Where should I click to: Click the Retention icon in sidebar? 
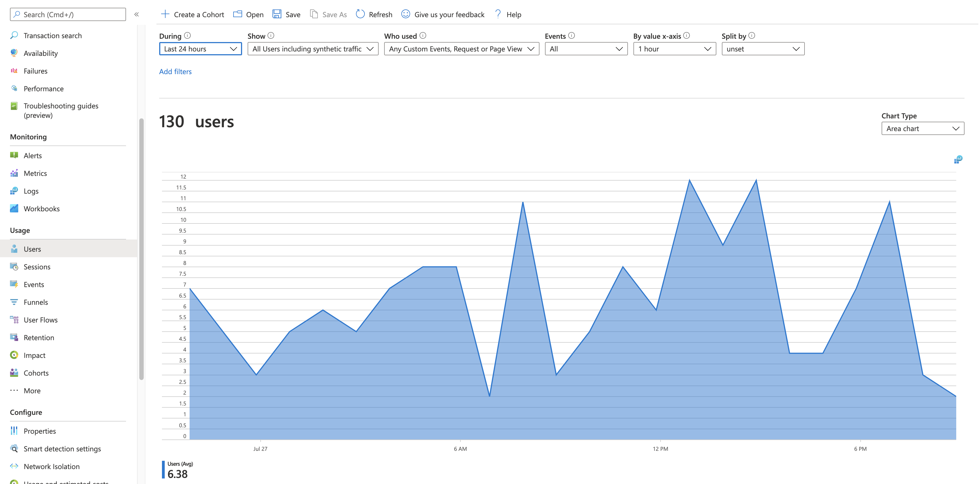click(x=14, y=337)
